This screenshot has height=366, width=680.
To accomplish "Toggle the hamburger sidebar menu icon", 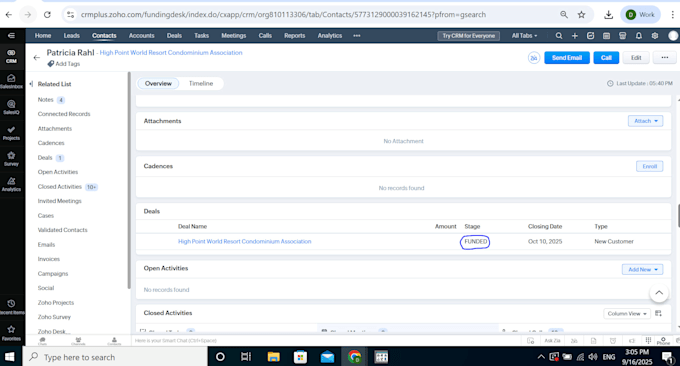I will click(x=11, y=36).
